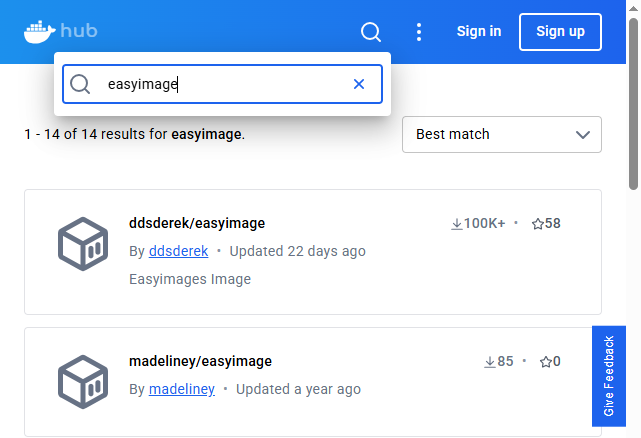The image size is (641, 438).
Task: Open search with the header magnifier icon
Action: (371, 31)
